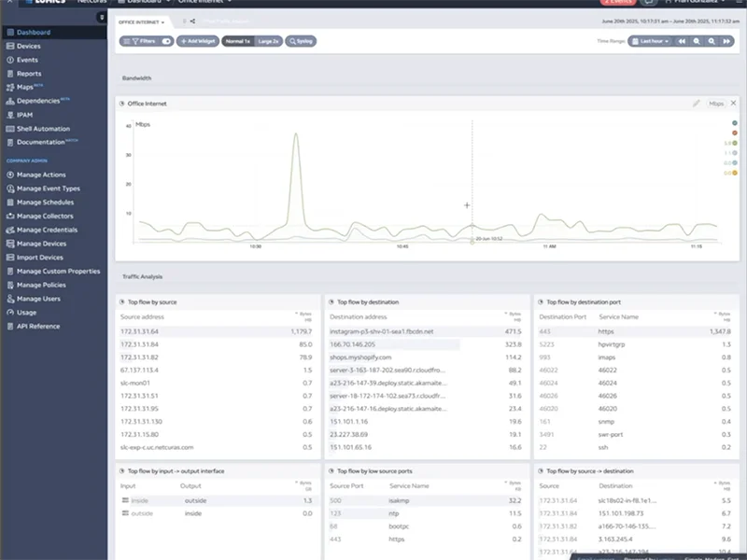Open the Last hour time range dropdown
The image size is (747, 560).
pyautogui.click(x=650, y=41)
